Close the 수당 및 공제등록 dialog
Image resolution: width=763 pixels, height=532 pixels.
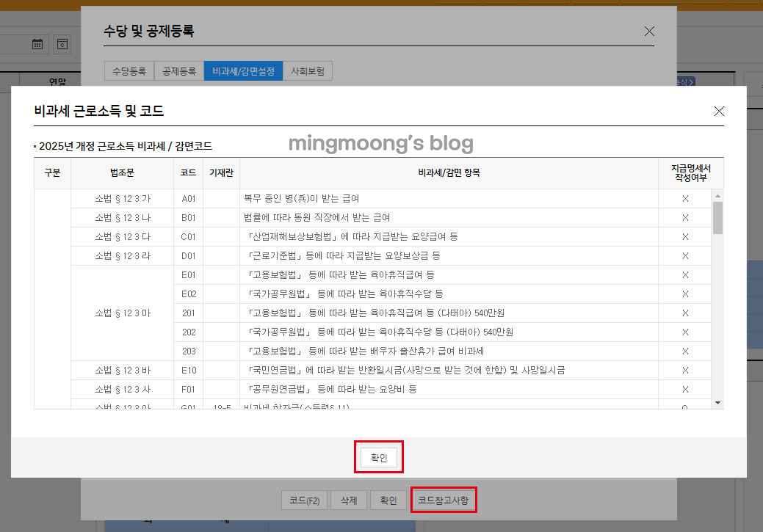[x=649, y=31]
